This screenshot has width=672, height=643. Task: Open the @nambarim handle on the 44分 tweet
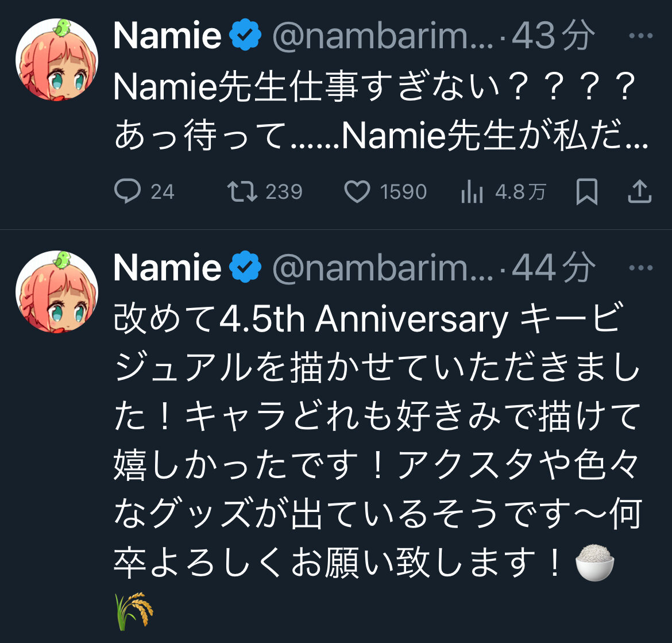click(381, 268)
